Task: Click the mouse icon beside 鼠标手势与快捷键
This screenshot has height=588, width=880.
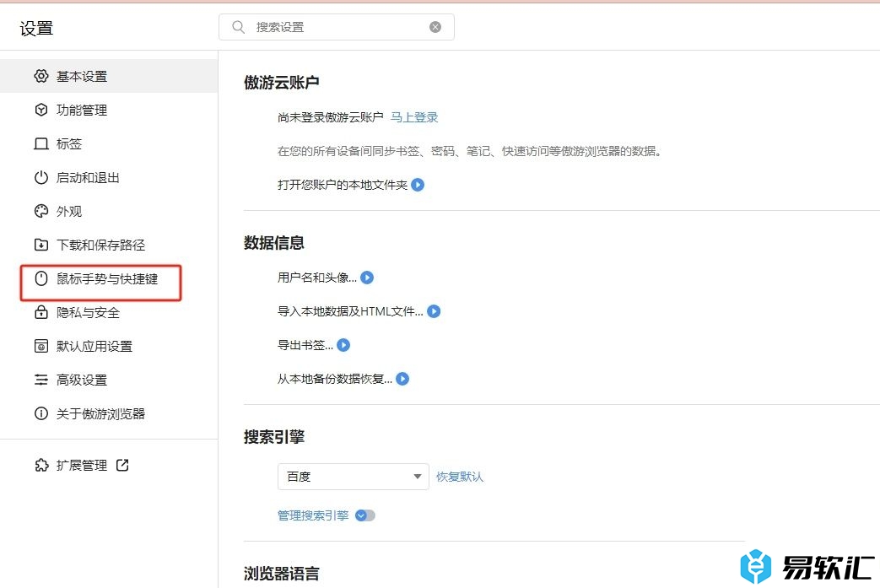Action: pyautogui.click(x=41, y=278)
